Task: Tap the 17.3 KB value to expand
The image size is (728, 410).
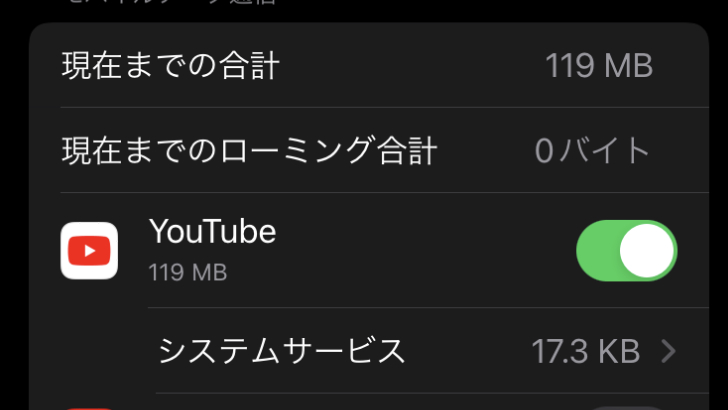Action: click(x=585, y=351)
